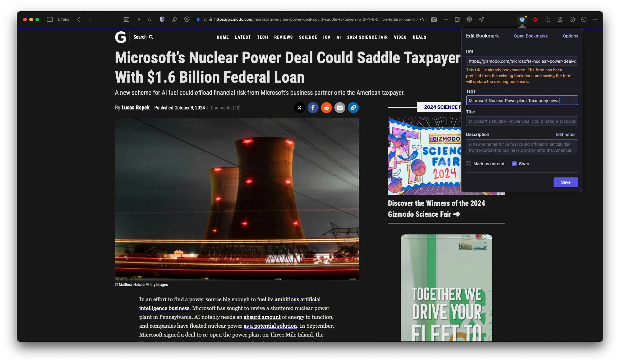Image resolution: width=620 pixels, height=364 pixels.
Task: Open the TECH nav item
Action: click(x=262, y=37)
